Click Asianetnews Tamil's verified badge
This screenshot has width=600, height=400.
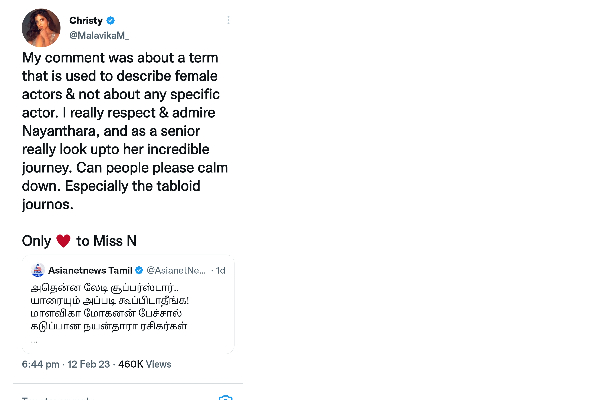click(x=138, y=270)
